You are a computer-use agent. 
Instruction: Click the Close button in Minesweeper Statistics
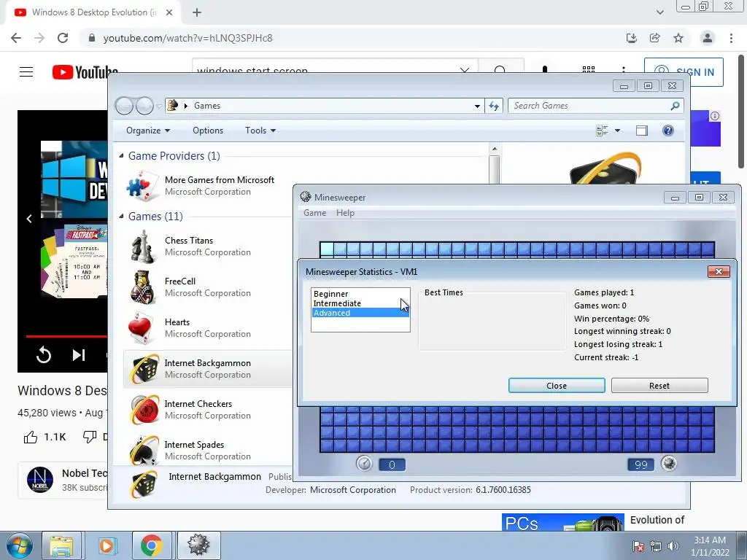pyautogui.click(x=557, y=386)
